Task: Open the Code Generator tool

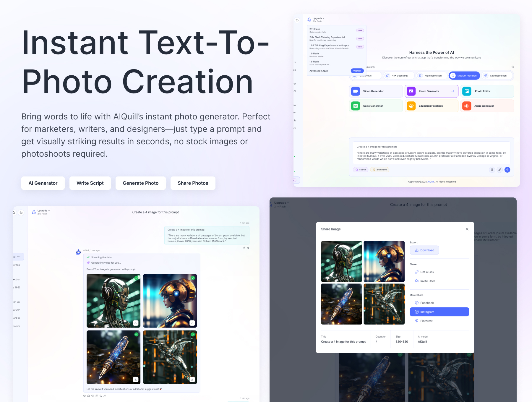Action: click(376, 106)
